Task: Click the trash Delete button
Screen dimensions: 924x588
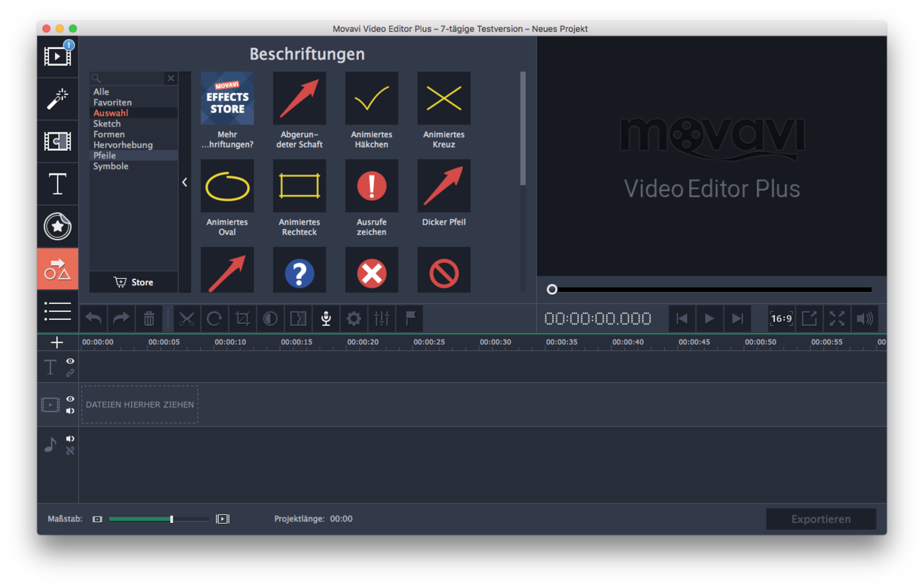Action: coord(149,319)
